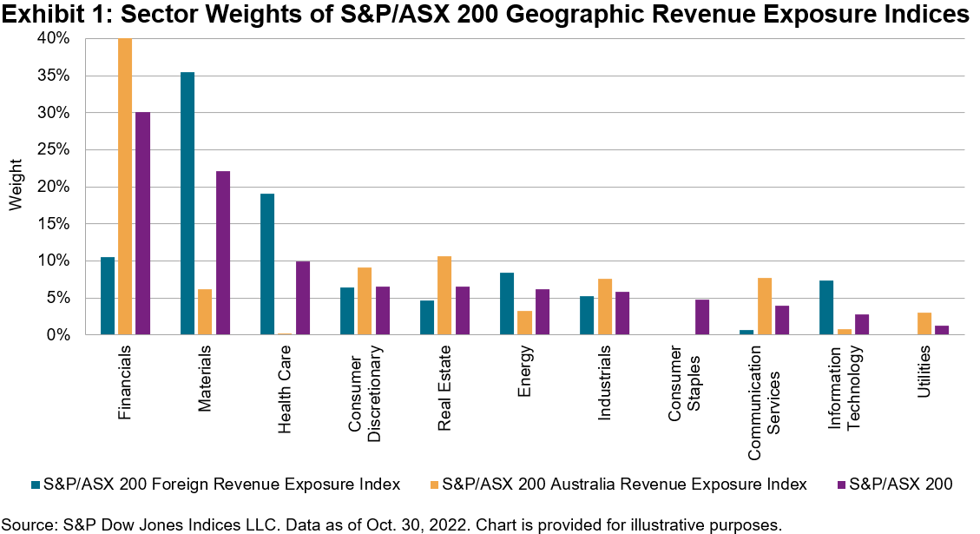This screenshot has width=980, height=534.
Task: Select the purple Financials bar
Action: coord(143,223)
